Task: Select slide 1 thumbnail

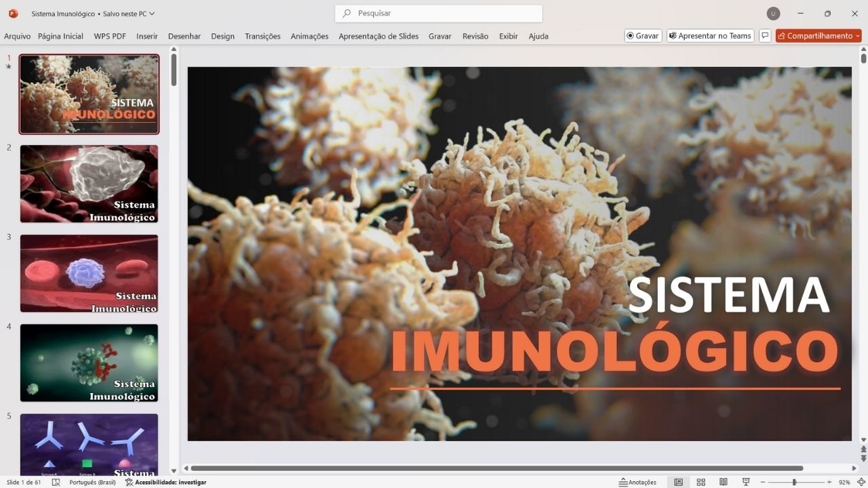Action: click(x=89, y=94)
